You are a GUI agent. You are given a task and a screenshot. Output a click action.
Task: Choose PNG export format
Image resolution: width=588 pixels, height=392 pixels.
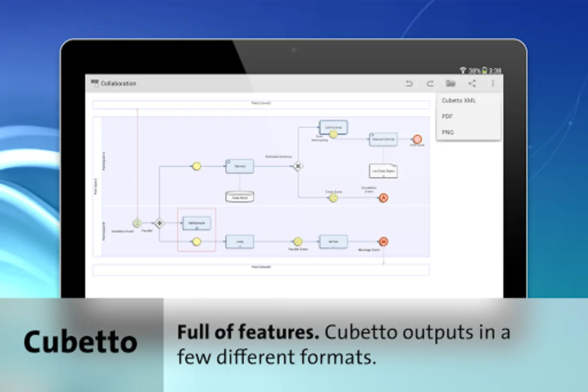point(468,132)
